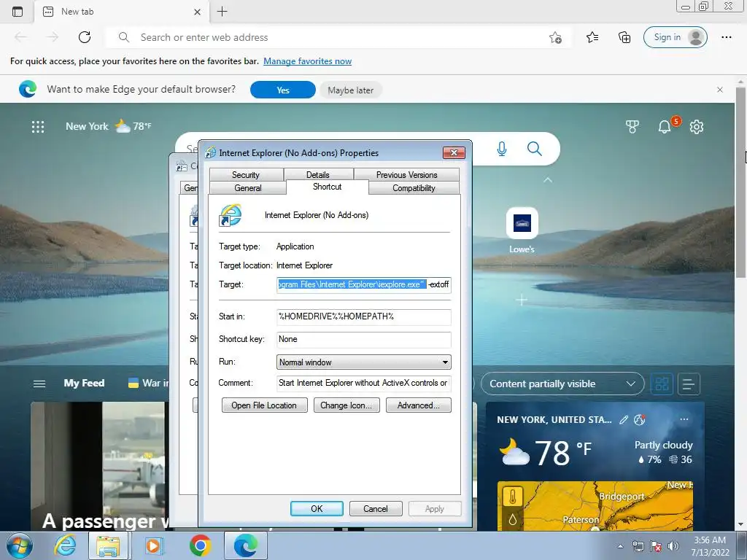Click the Shortcut key field

pos(363,339)
